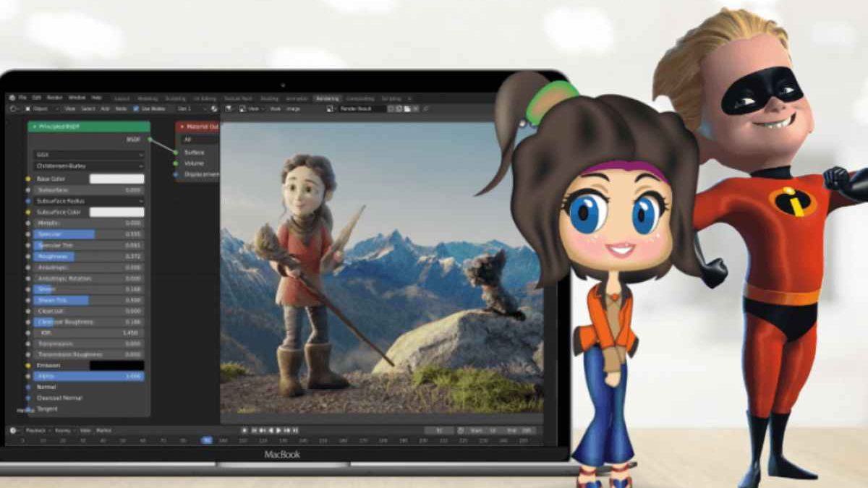Switch to the Compositing workspace tab
The image size is (868, 488).
pos(360,98)
